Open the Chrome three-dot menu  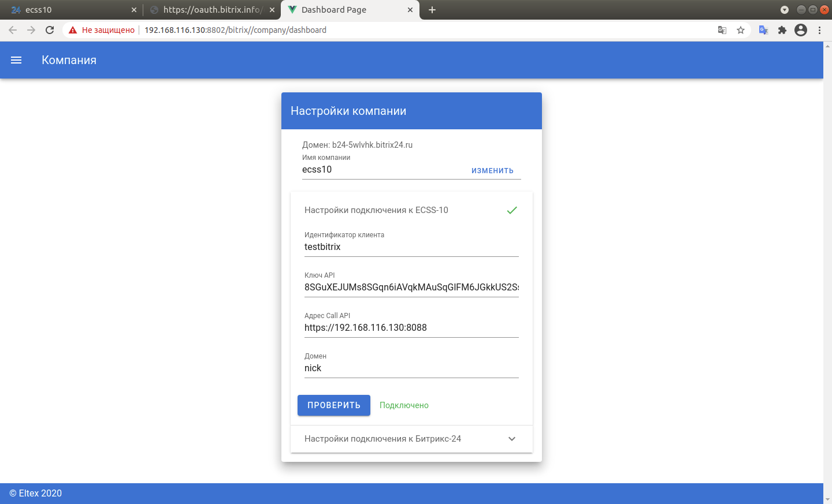coord(819,30)
